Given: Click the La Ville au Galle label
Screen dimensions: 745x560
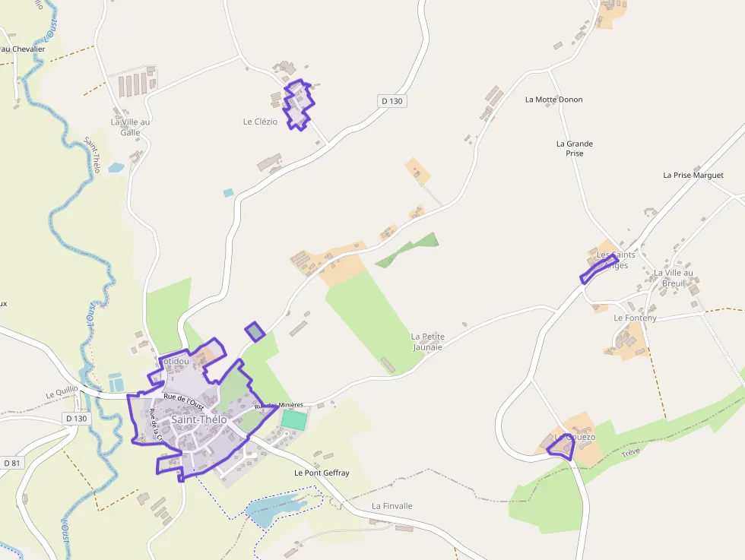Looking at the screenshot, I should [x=130, y=128].
